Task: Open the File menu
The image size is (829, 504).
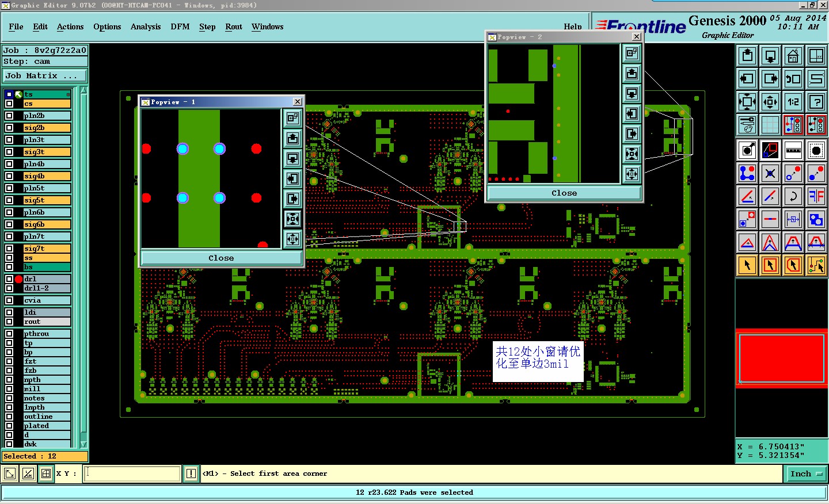Action: 16,26
